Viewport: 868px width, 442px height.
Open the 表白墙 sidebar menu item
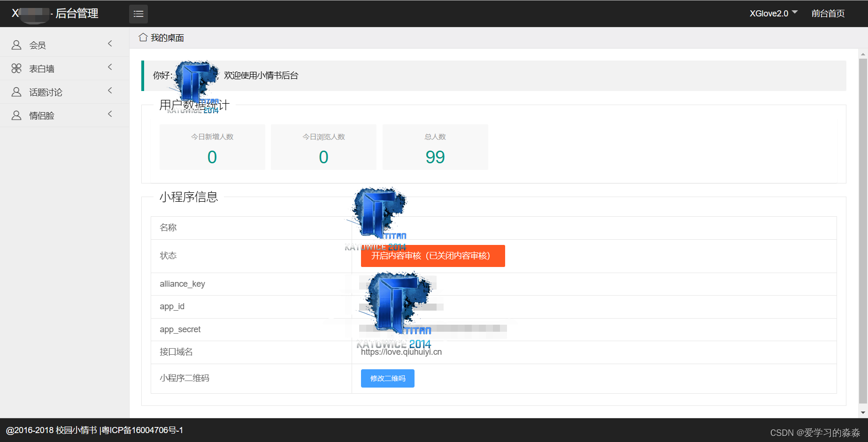pyautogui.click(x=64, y=69)
